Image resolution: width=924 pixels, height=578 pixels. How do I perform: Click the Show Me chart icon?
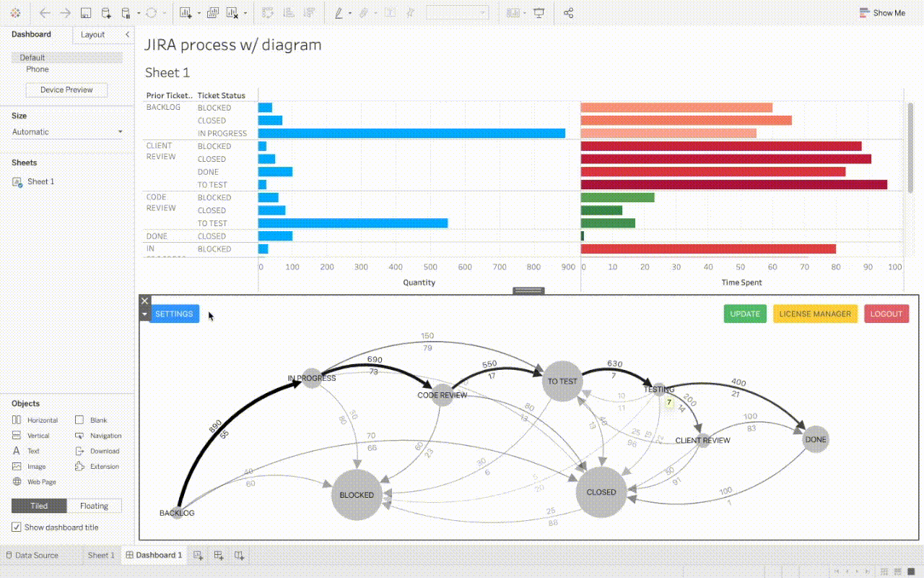tap(865, 13)
